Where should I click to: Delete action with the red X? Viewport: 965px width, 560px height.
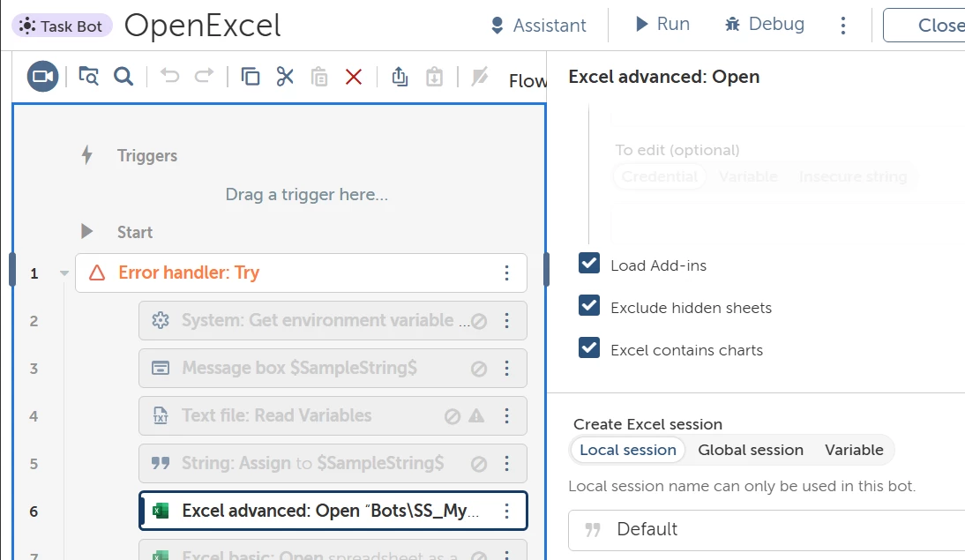coord(353,77)
